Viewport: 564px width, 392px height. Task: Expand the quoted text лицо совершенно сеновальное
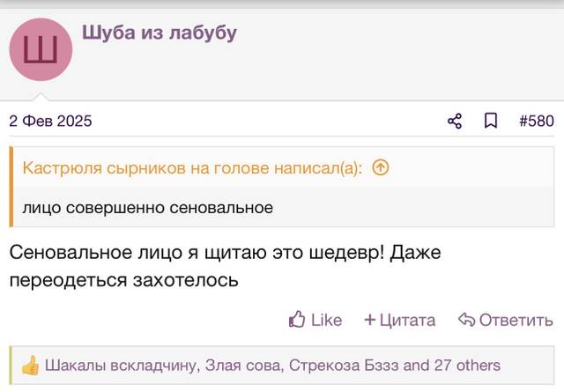click(148, 208)
